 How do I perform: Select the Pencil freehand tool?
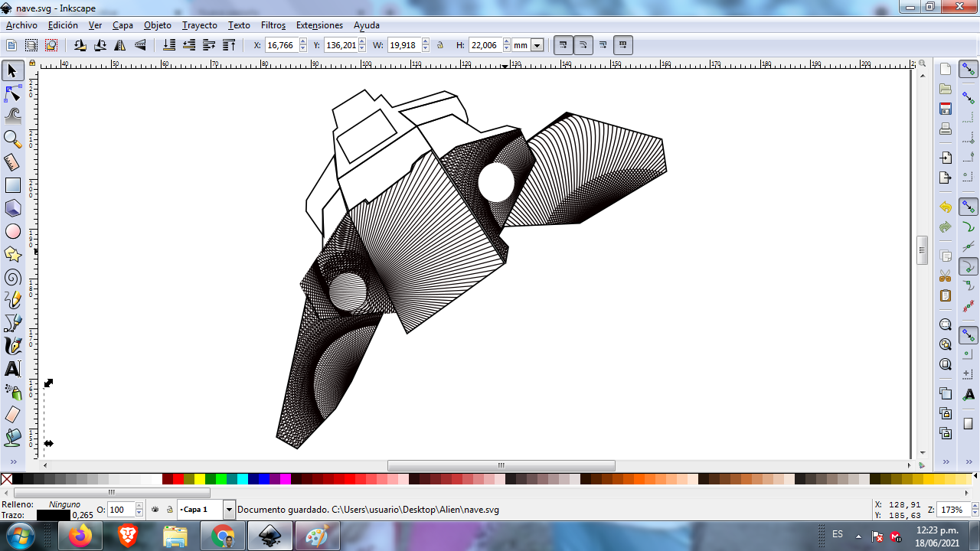point(12,300)
